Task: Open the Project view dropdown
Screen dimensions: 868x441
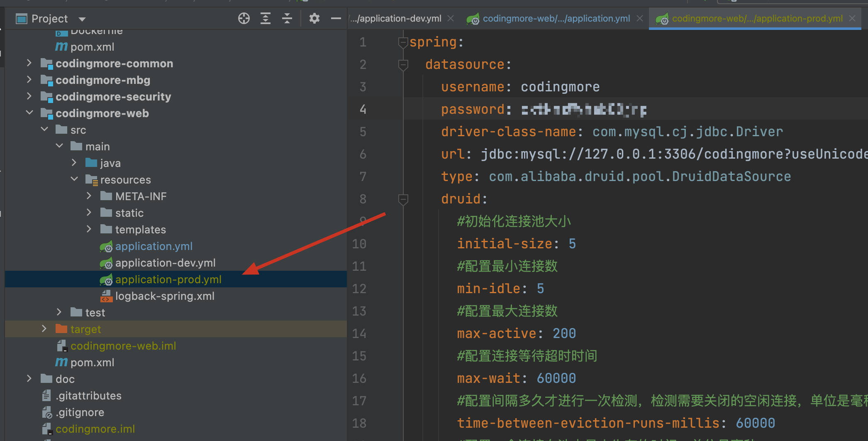Action: (82, 19)
